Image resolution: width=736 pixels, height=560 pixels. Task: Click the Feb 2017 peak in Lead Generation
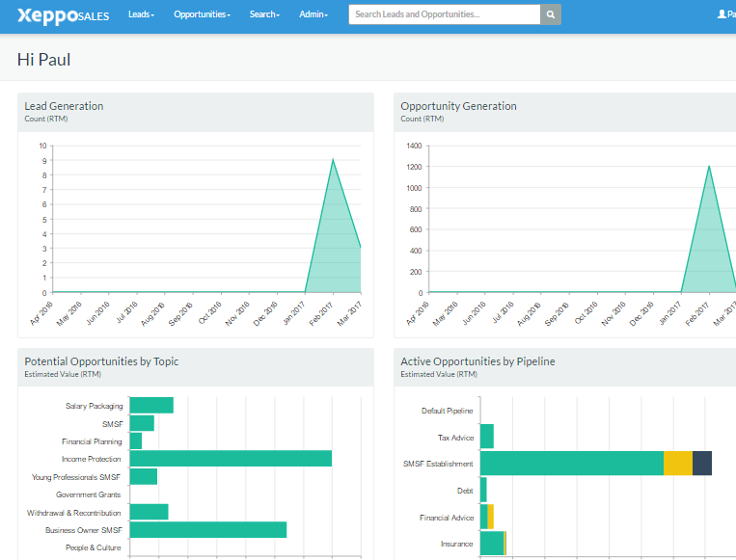click(x=333, y=160)
